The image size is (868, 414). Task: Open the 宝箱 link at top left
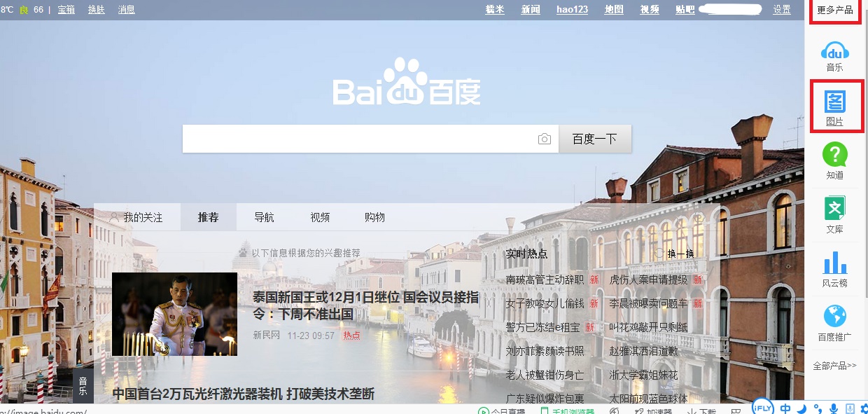66,10
